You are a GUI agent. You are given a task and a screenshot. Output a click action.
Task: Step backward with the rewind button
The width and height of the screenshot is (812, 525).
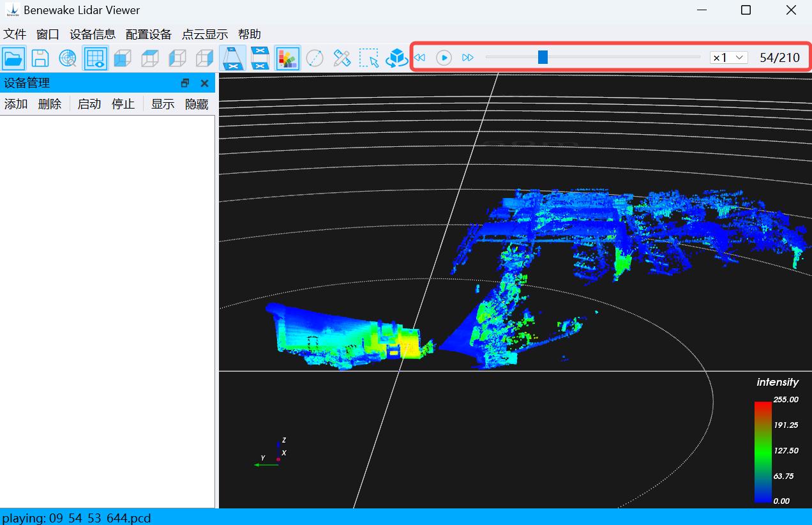click(x=419, y=57)
